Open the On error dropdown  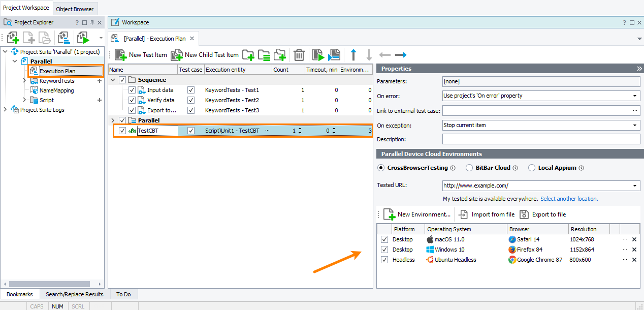(x=635, y=96)
